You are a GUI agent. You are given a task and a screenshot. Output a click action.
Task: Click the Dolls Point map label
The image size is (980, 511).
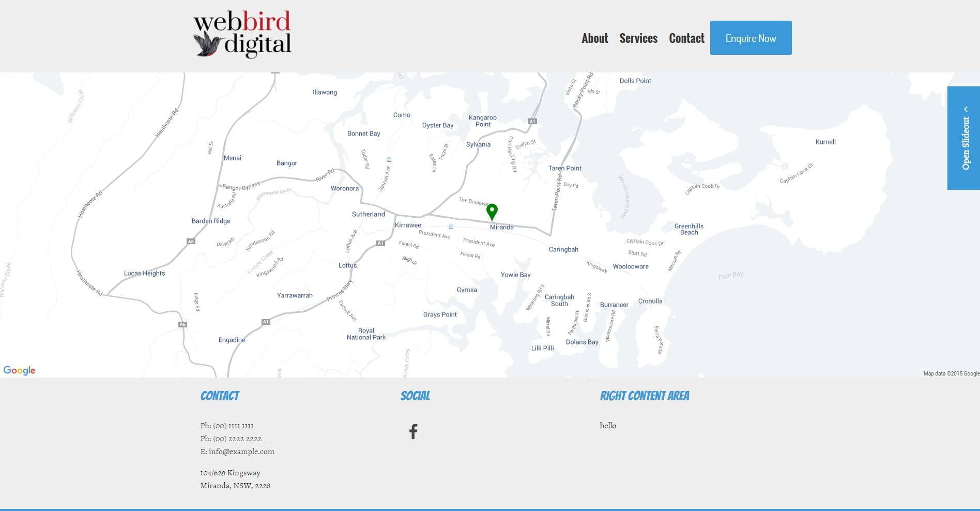(635, 81)
